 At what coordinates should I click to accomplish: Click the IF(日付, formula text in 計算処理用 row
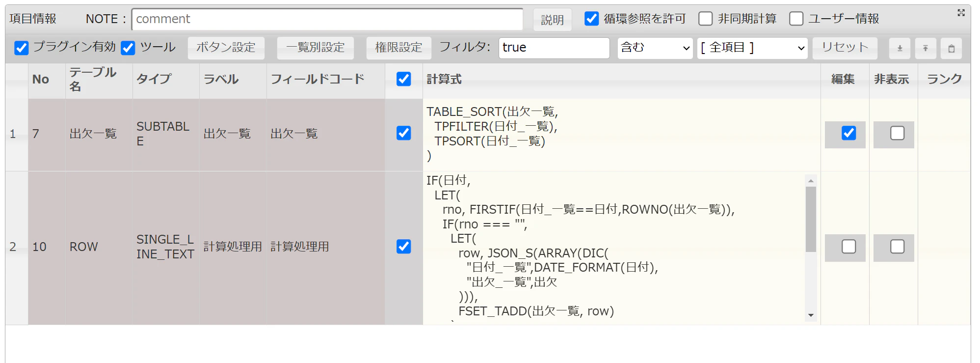click(x=448, y=180)
